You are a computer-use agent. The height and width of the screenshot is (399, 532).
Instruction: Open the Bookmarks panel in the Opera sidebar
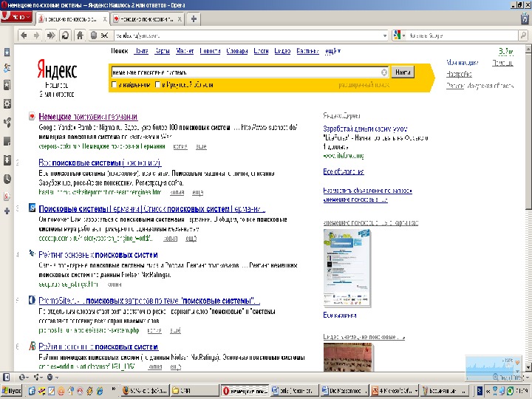7,52
